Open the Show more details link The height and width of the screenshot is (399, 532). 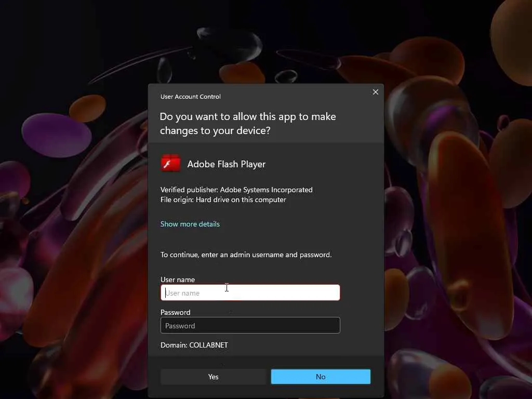click(190, 224)
